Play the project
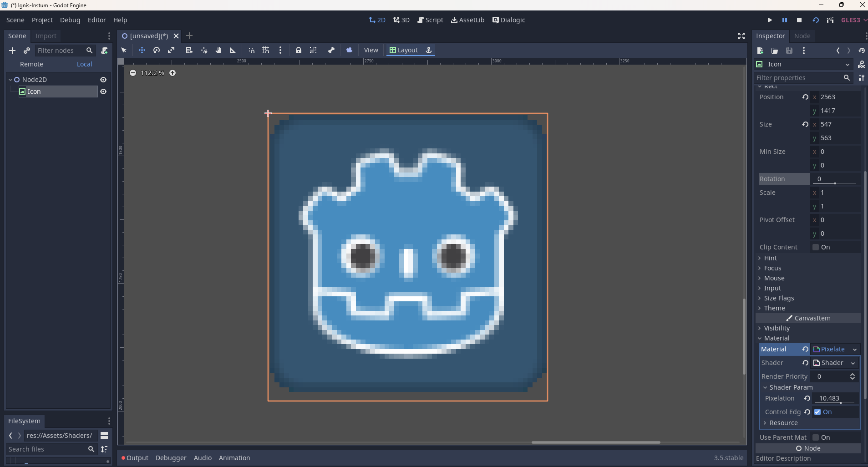Image resolution: width=868 pixels, height=467 pixels. (770, 20)
